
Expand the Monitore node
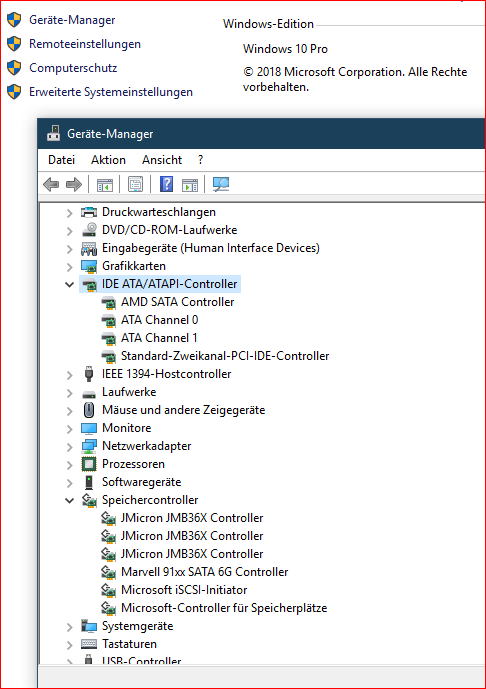click(x=69, y=429)
